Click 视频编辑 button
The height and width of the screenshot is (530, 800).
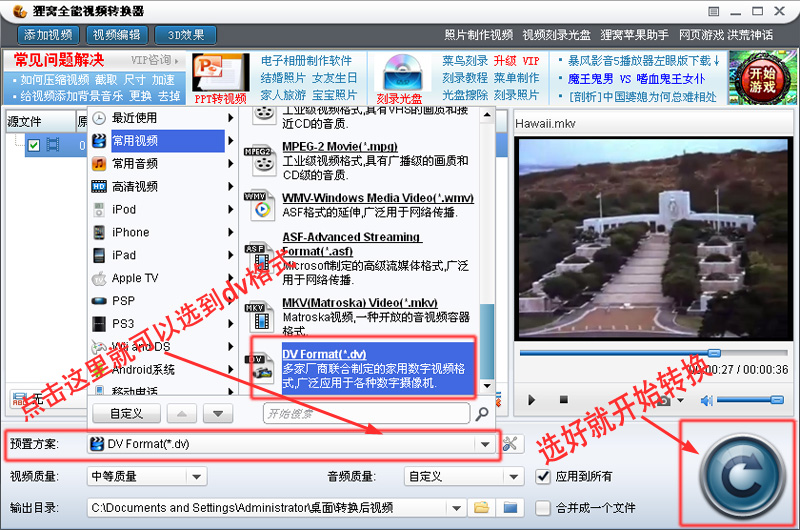point(116,35)
